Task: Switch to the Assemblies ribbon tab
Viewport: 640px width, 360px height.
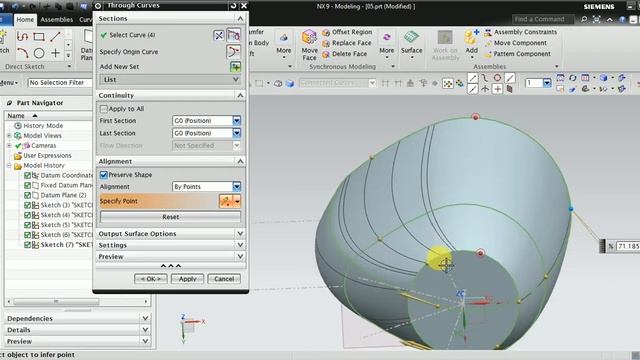Action: coord(56,20)
